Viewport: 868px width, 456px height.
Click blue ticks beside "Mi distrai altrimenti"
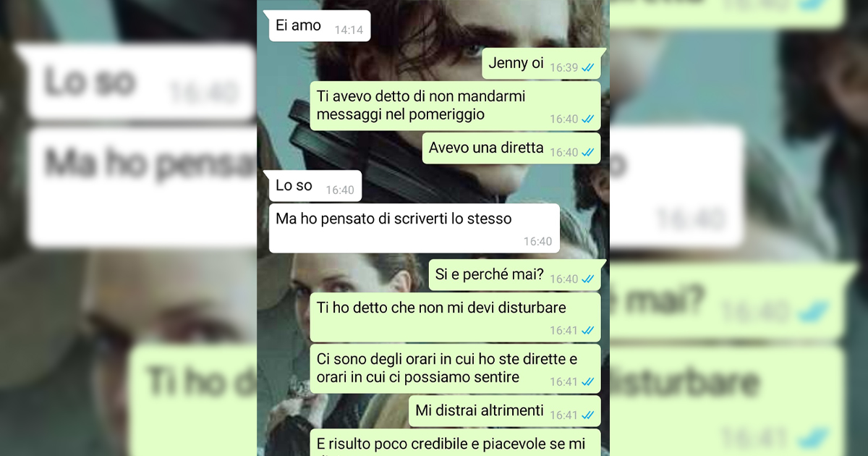[588, 415]
